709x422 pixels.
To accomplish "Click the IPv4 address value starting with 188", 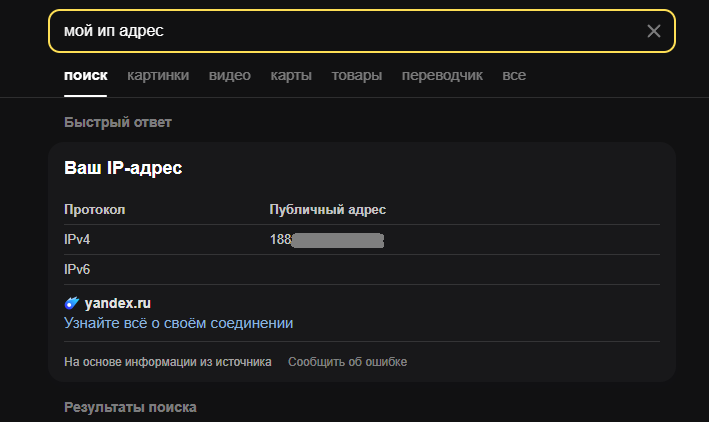I will click(326, 240).
